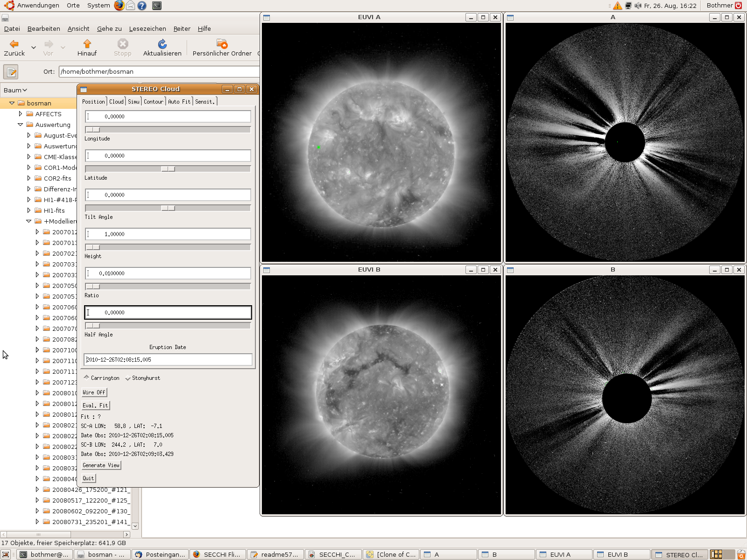Launch the terminal icon in top panel
747x560 pixels.
pyautogui.click(x=157, y=6)
